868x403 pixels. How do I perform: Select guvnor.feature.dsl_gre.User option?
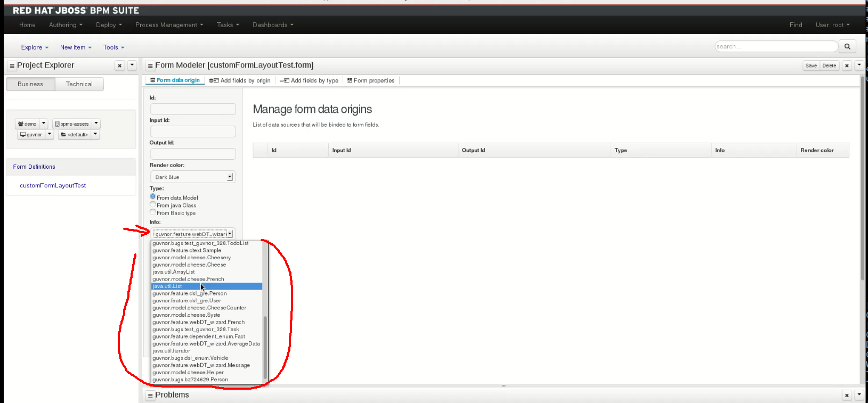click(207, 301)
